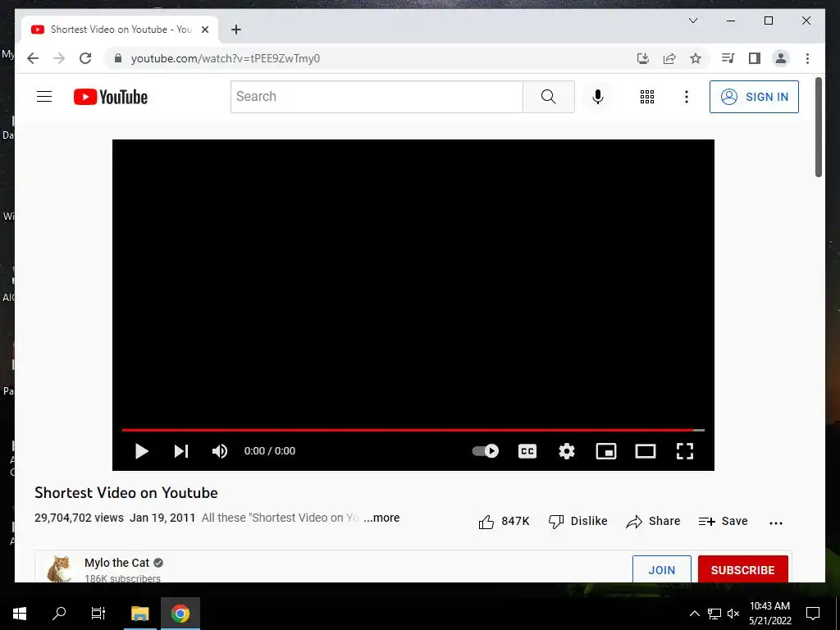Open Chrome three-dot menu
This screenshot has width=840, height=630.
click(x=807, y=58)
